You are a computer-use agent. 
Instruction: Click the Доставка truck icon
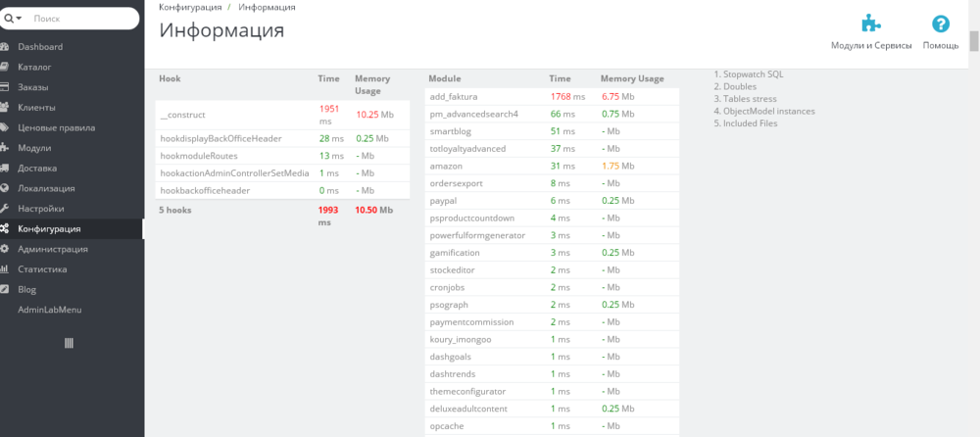[x=4, y=169]
